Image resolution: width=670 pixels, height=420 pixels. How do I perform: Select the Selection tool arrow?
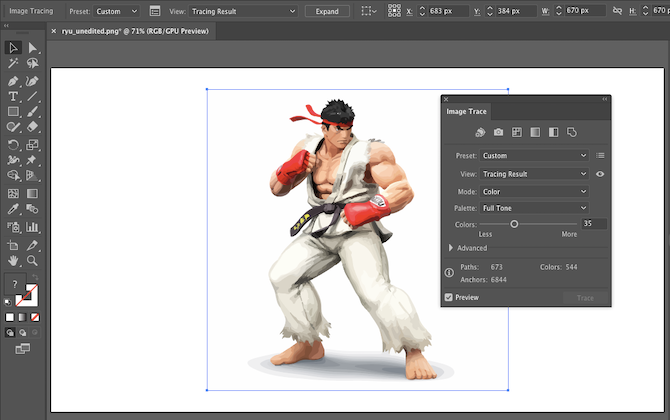click(13, 47)
